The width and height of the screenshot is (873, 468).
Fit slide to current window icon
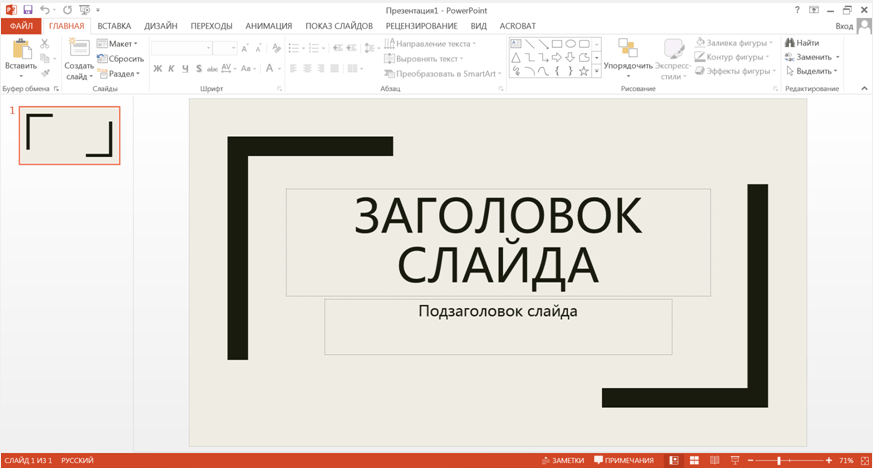click(x=863, y=460)
